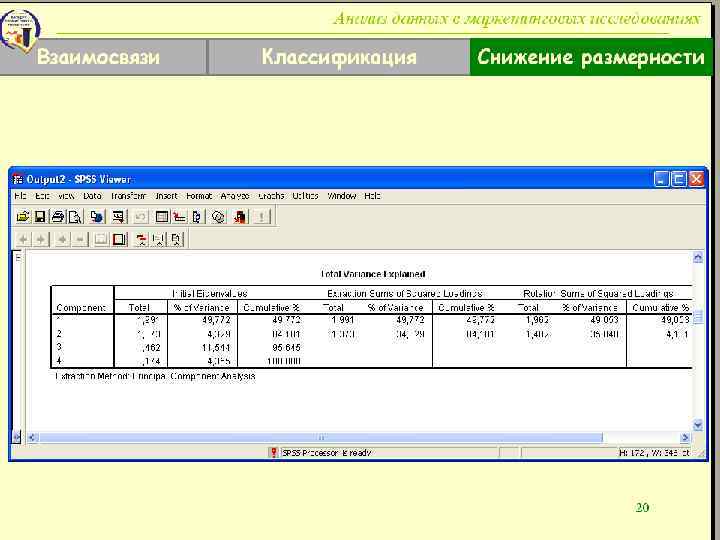Image resolution: width=720 pixels, height=540 pixels.
Task: Click the Export output icon
Action: (97, 216)
